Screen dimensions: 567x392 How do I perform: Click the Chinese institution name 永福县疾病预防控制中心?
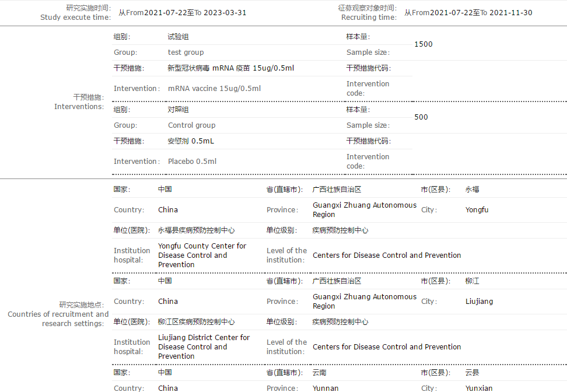pos(196,230)
